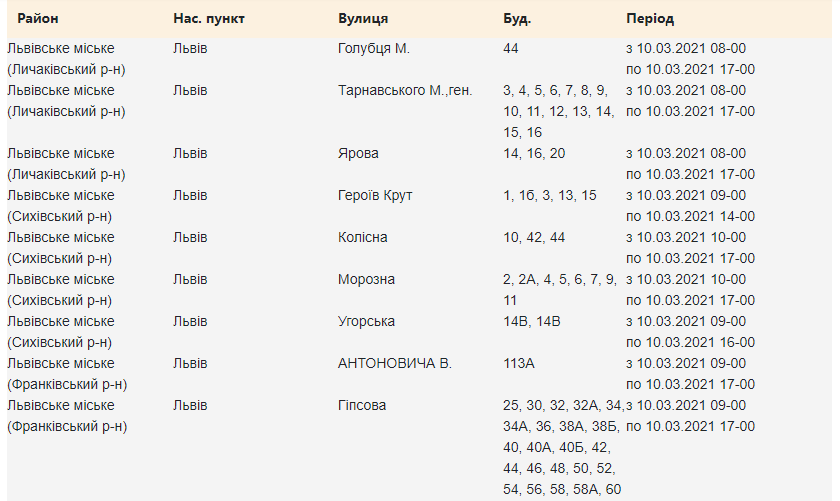Viewport: 840px width, 501px height.
Task: Click the "Угорська" street name
Action: (366, 321)
